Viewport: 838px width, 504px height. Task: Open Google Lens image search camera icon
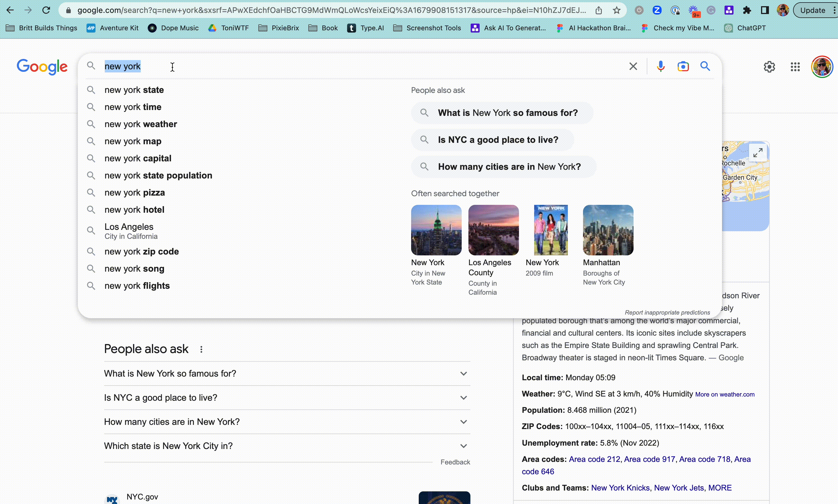683,66
